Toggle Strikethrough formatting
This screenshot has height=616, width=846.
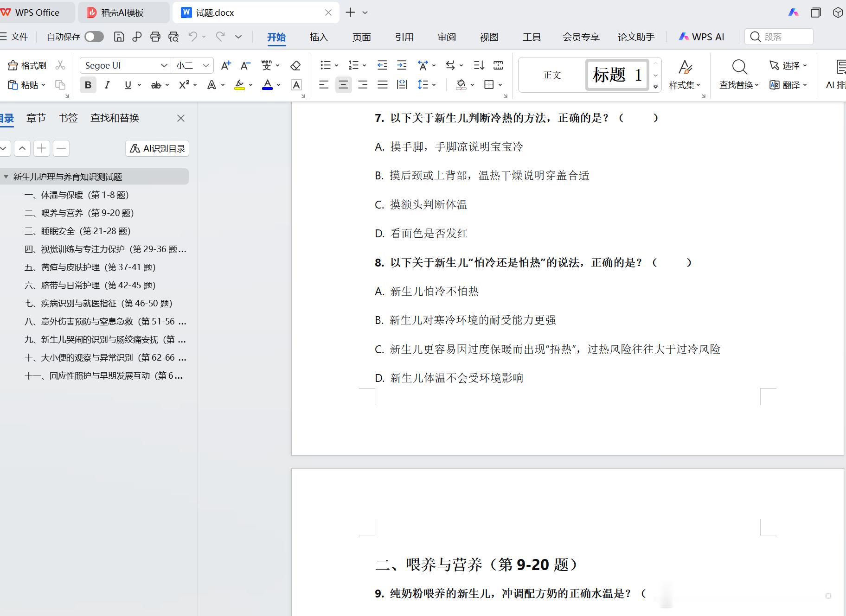tap(156, 85)
